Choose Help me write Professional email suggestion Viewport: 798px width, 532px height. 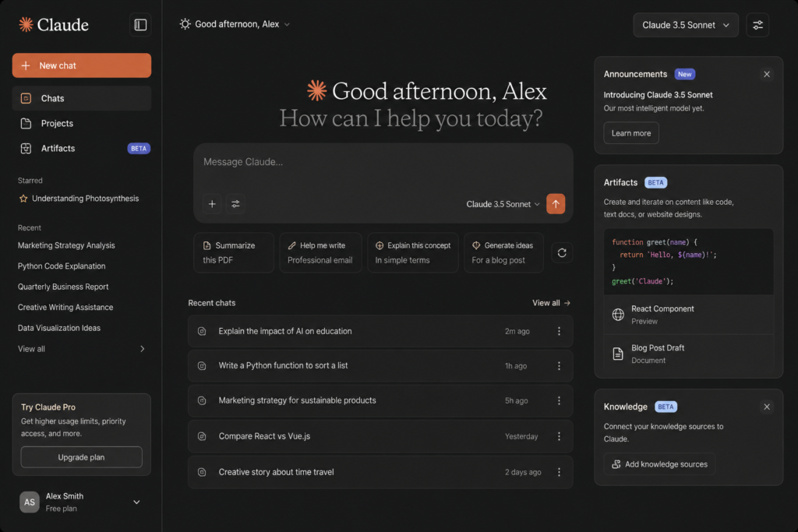click(x=320, y=253)
